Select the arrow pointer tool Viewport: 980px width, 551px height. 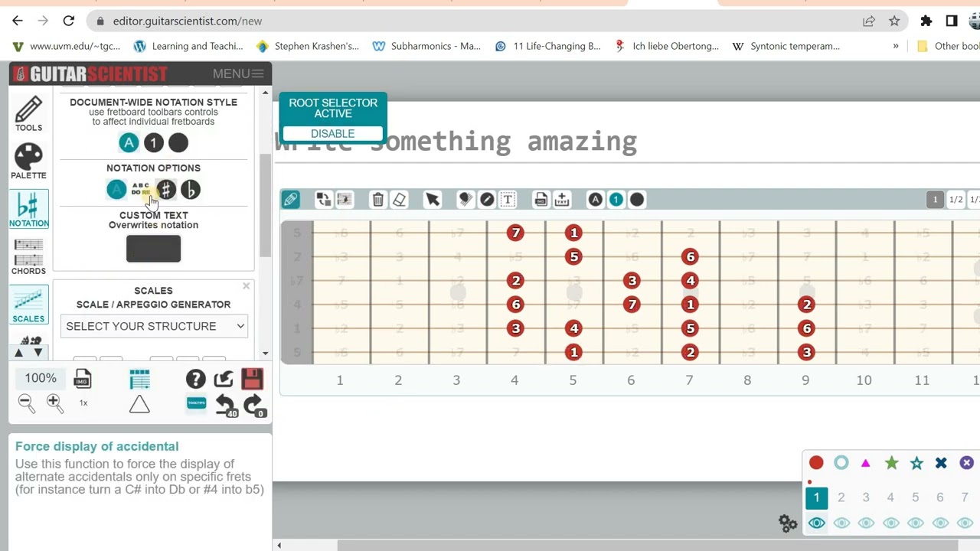pos(433,200)
